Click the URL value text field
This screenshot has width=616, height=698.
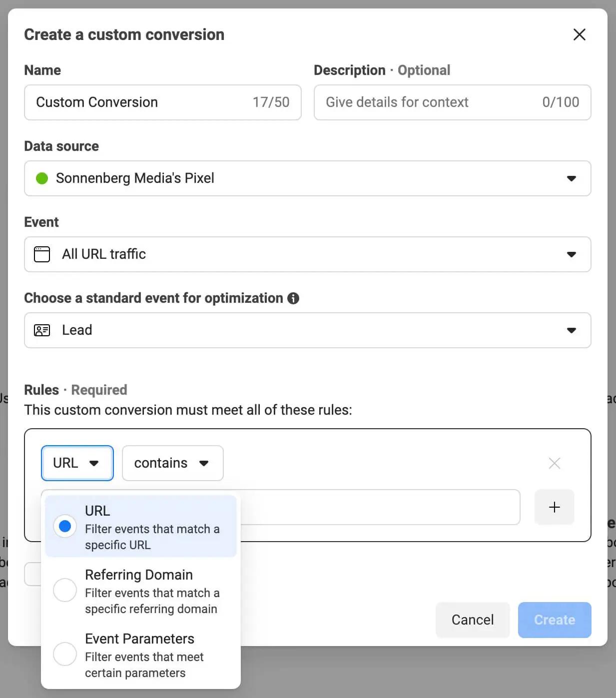pos(380,507)
